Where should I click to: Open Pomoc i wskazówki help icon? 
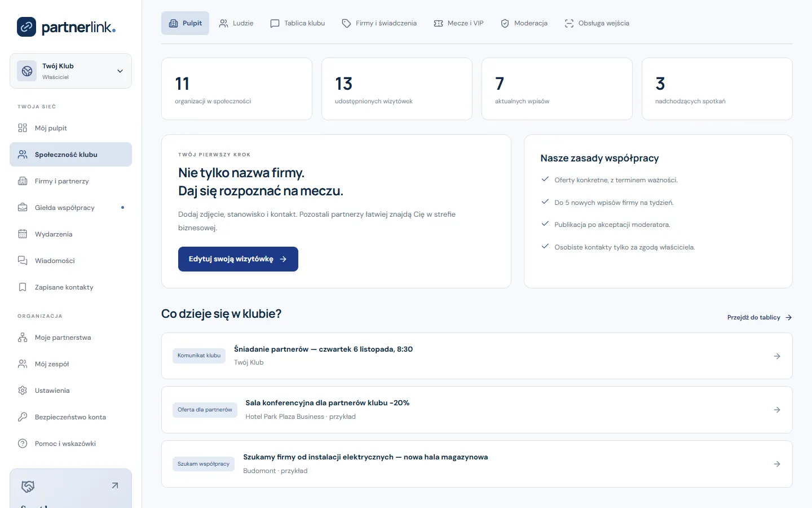pos(23,444)
